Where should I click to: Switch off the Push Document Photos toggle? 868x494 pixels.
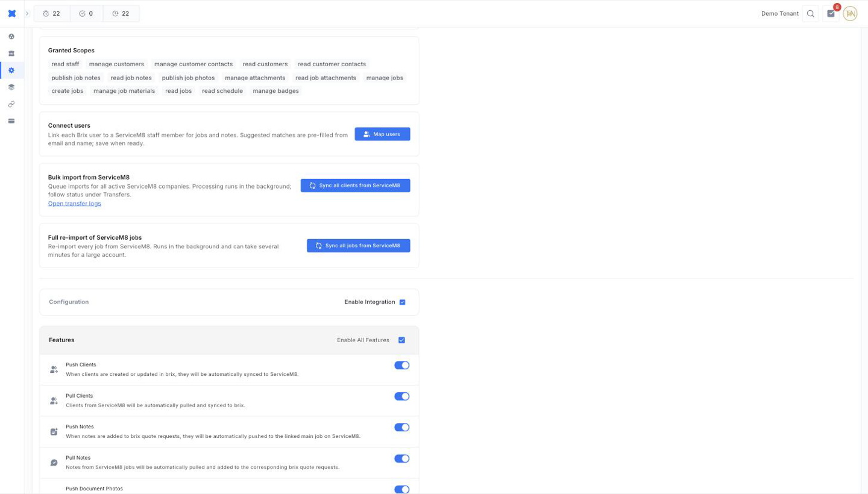tap(402, 490)
